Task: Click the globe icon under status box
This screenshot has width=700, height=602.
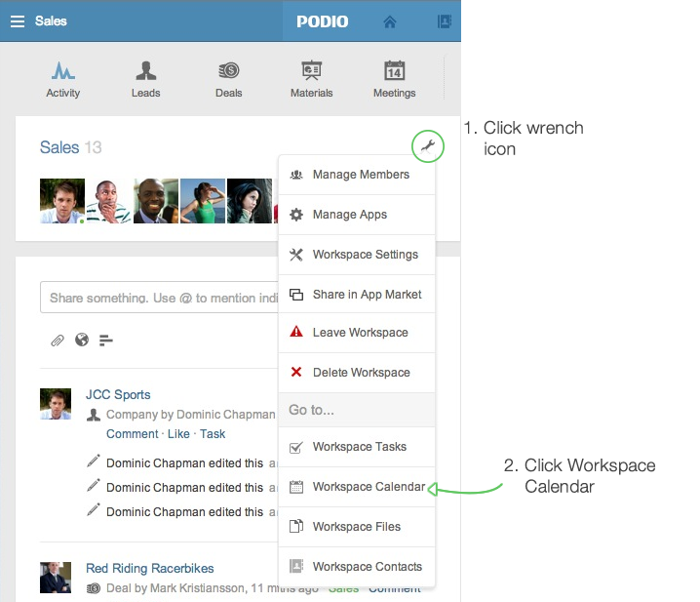Action: (x=82, y=341)
